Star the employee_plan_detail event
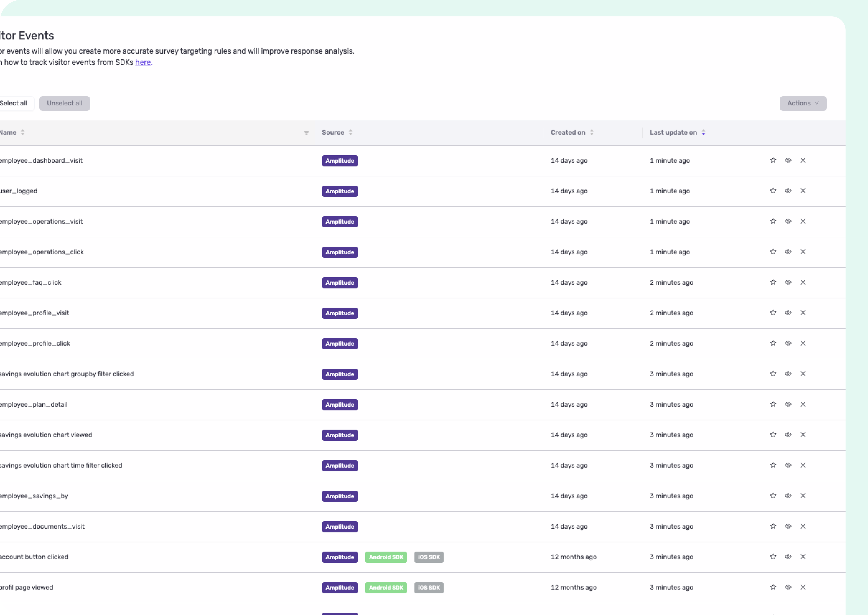The width and height of the screenshot is (868, 615). pos(773,404)
